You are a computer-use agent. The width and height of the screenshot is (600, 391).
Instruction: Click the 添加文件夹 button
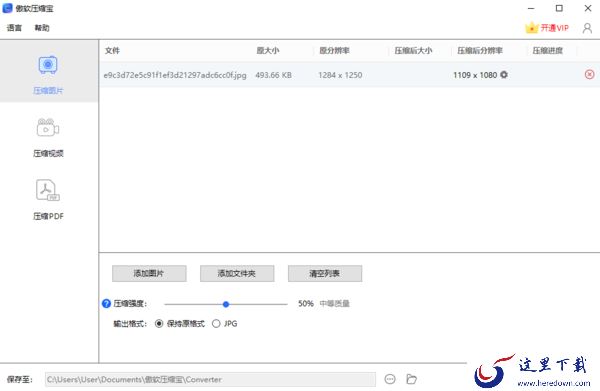click(x=237, y=274)
